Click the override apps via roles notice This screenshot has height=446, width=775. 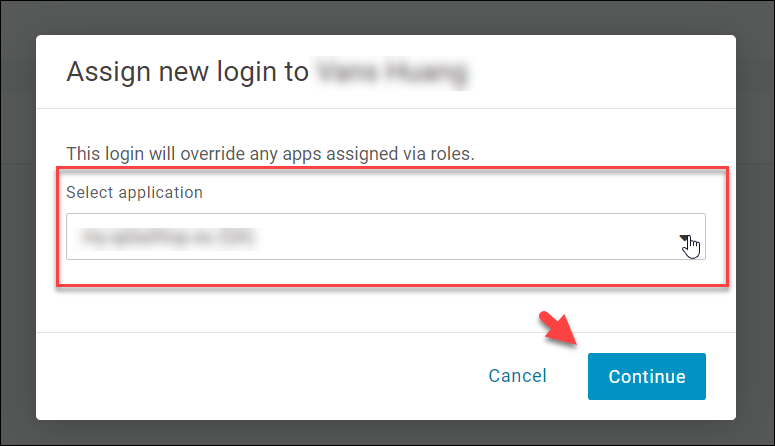[x=270, y=154]
